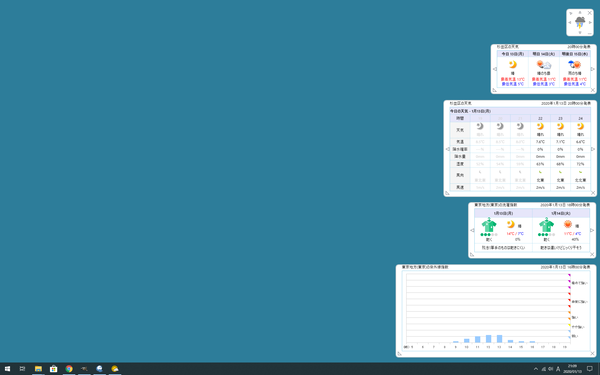Click the 63% humidity cell
The height and width of the screenshot is (375, 600).
point(540,164)
